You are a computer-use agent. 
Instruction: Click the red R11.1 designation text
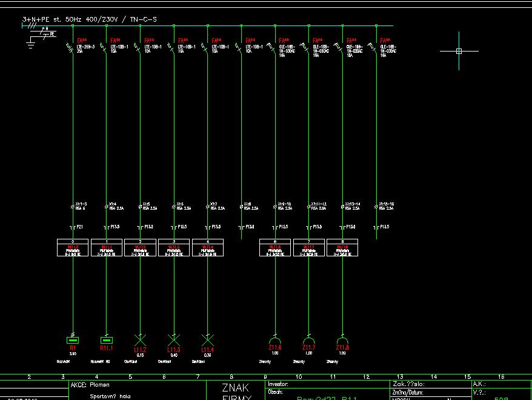[x=107, y=348]
